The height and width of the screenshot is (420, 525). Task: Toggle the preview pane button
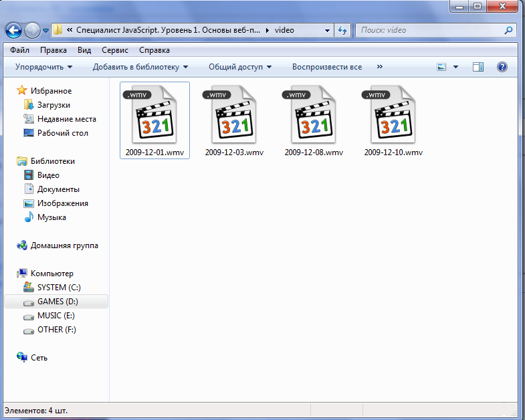point(478,67)
